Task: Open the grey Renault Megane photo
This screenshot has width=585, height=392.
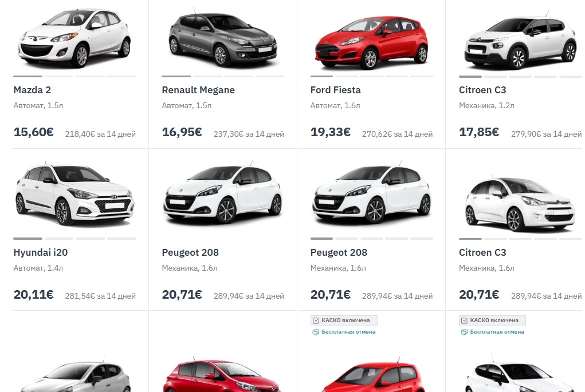Action: [223, 39]
